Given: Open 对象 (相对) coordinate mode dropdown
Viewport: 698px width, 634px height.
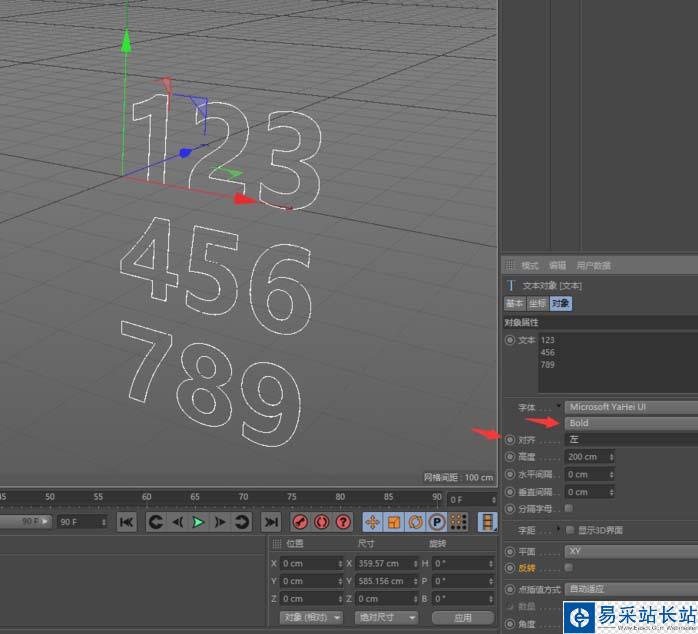Looking at the screenshot, I should (311, 618).
